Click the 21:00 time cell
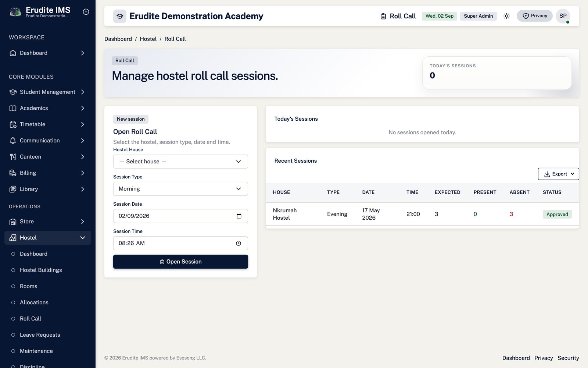 [x=413, y=214]
